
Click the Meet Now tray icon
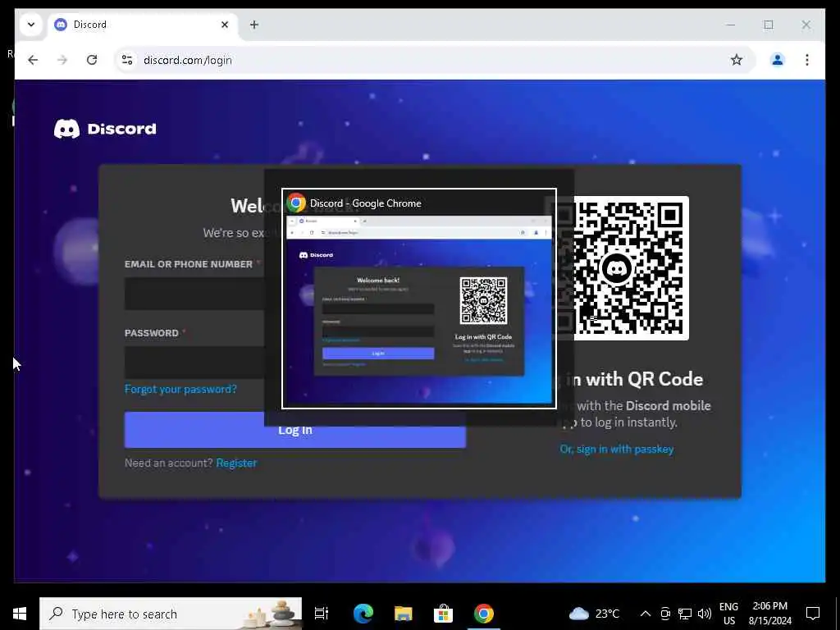pos(665,614)
